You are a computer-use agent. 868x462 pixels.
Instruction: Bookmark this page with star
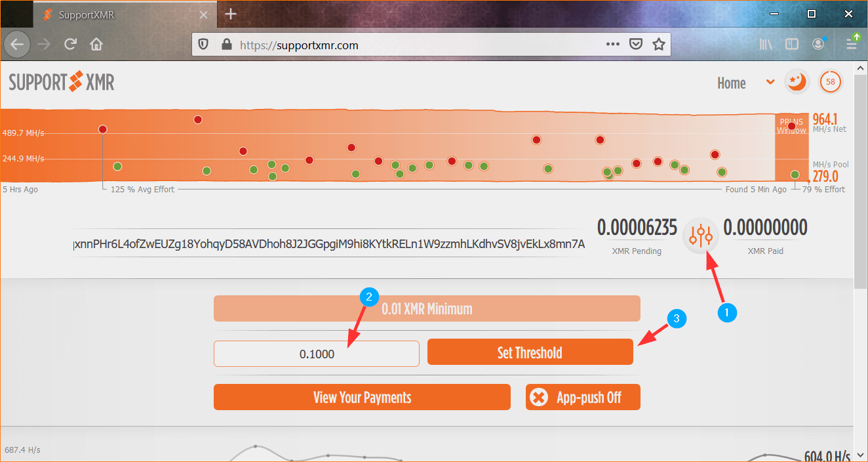(x=659, y=45)
